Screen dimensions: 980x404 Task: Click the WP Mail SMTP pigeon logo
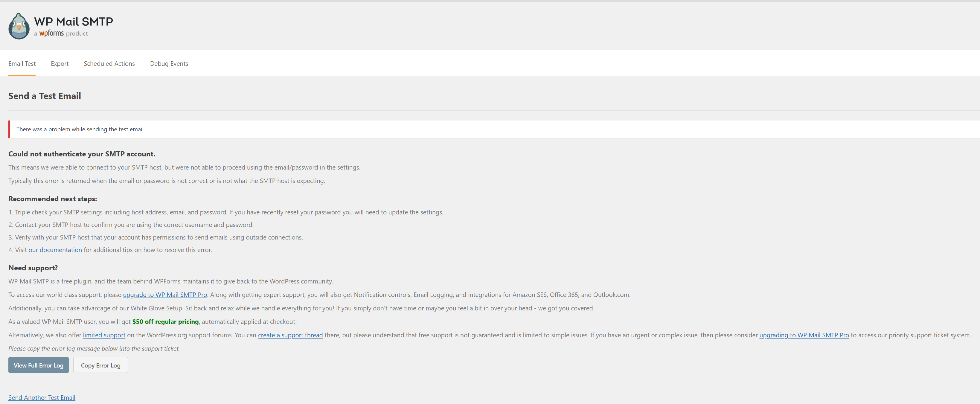click(19, 26)
